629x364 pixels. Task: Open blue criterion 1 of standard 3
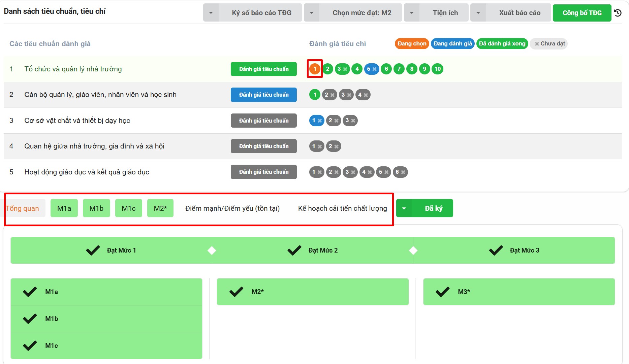[x=316, y=121]
